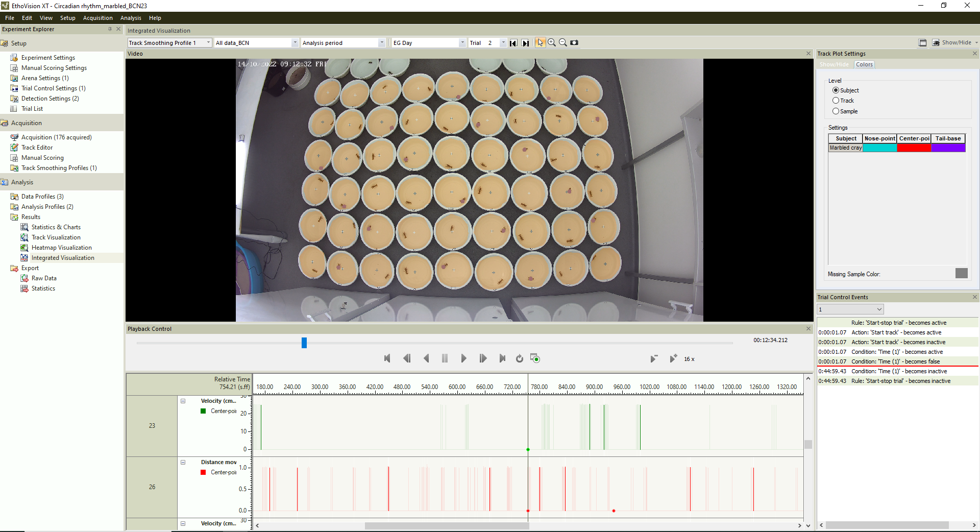Open Trial Control Events number dropdown
The width and height of the screenshot is (980, 532).
[x=850, y=309]
